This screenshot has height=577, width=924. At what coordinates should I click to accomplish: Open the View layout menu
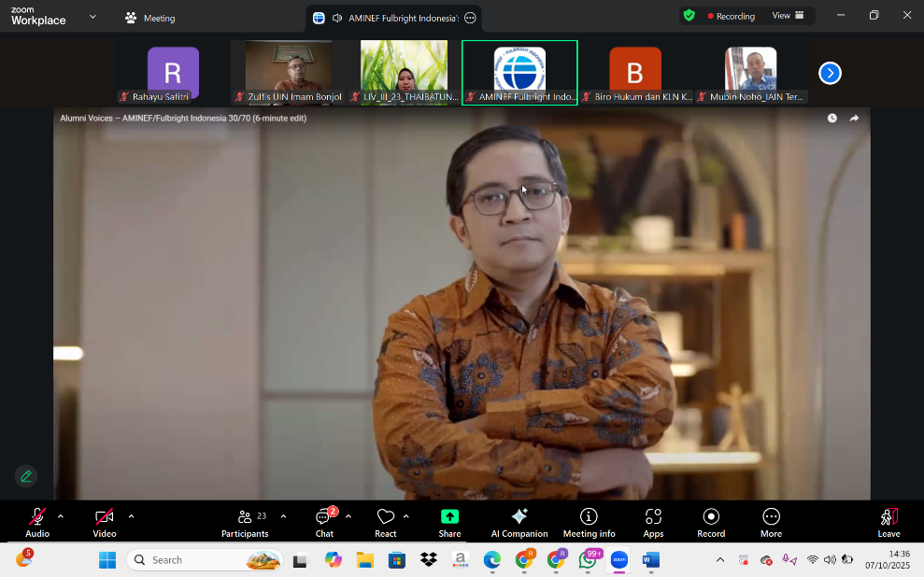788,16
